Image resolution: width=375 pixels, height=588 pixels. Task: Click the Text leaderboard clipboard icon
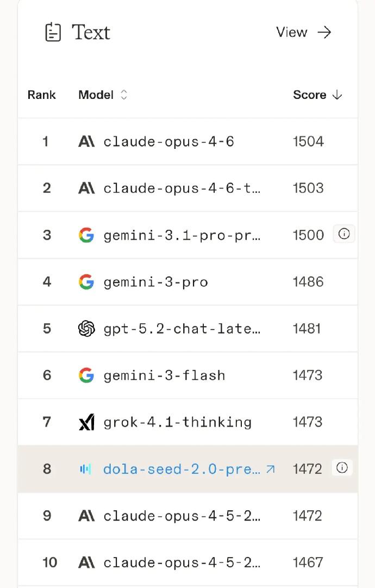pyautogui.click(x=53, y=32)
